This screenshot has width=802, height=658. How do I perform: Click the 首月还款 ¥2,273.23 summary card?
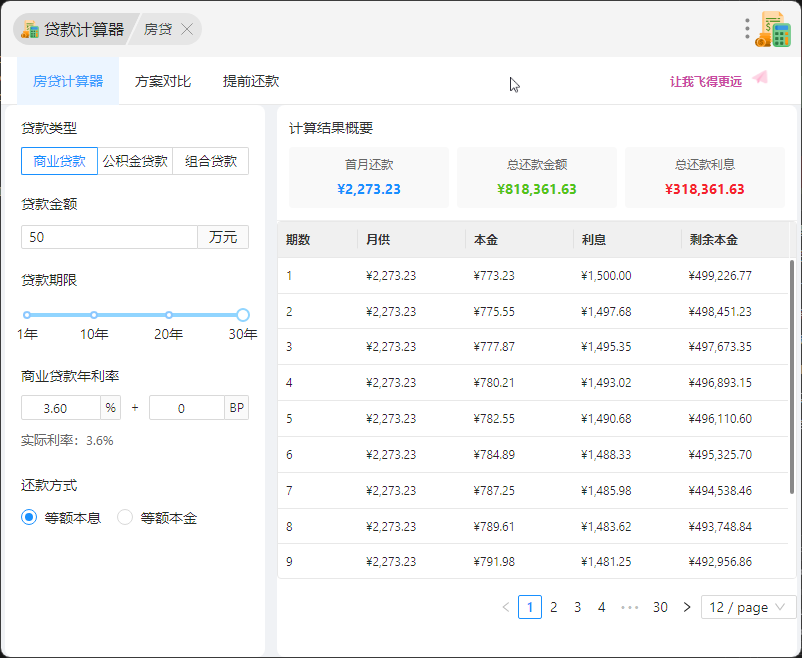(369, 178)
